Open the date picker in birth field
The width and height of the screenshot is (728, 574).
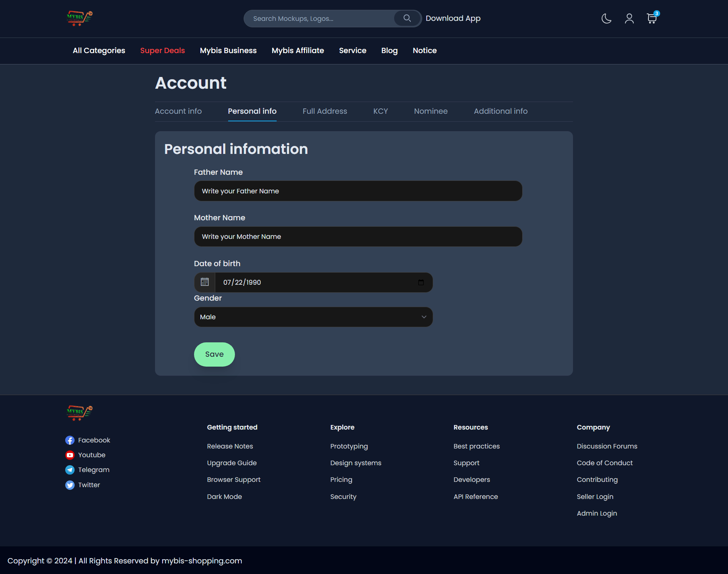(421, 282)
